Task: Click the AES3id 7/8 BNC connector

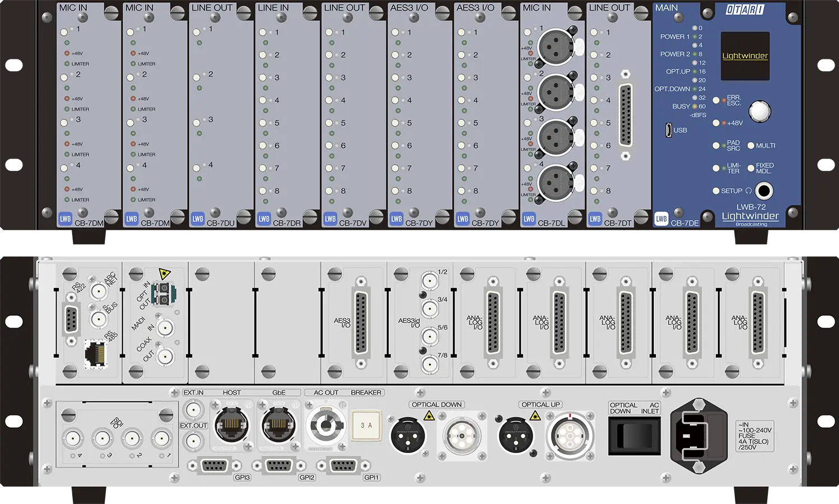Action: tap(430, 365)
